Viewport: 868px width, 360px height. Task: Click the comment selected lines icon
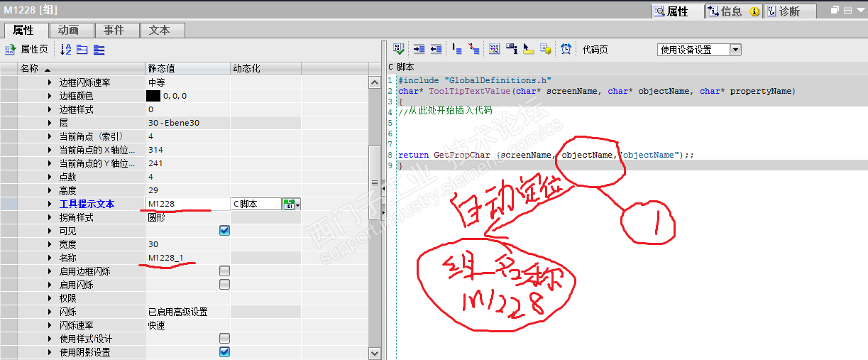pyautogui.click(x=456, y=49)
